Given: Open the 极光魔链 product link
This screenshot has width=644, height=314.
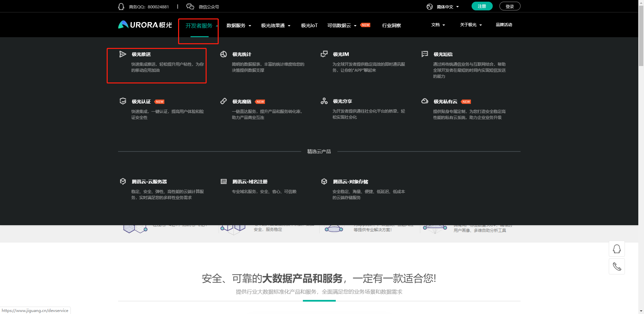Looking at the screenshot, I should [242, 102].
